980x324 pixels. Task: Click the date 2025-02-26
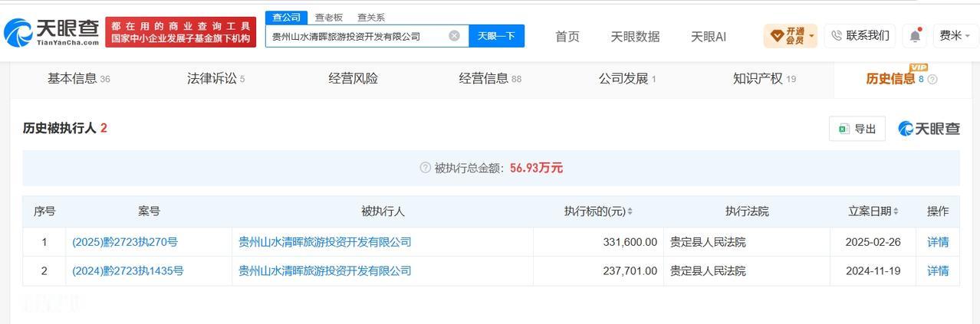click(873, 242)
